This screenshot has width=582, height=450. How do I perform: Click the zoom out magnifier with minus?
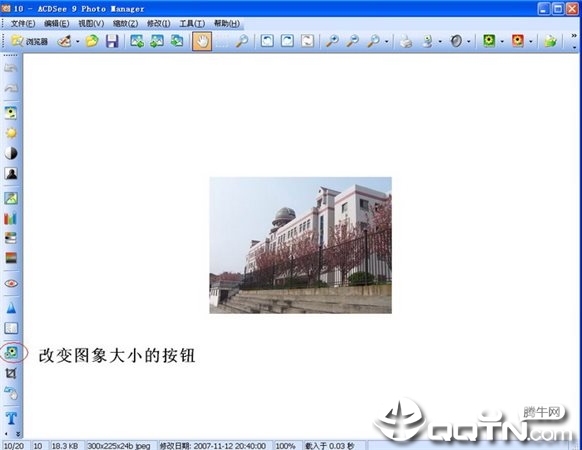(352, 41)
